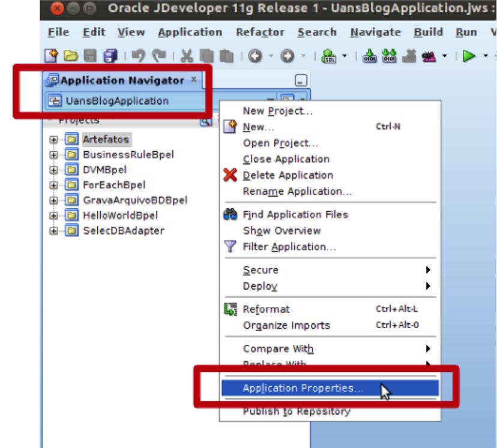The height and width of the screenshot is (448, 497).
Task: Select Close Application menu entry
Action: click(330, 159)
